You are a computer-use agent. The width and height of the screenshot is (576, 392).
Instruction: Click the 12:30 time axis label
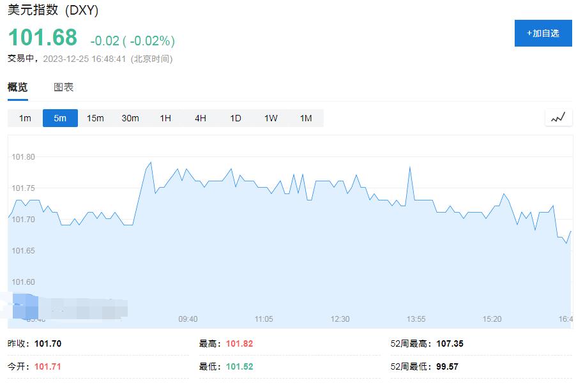point(340,319)
